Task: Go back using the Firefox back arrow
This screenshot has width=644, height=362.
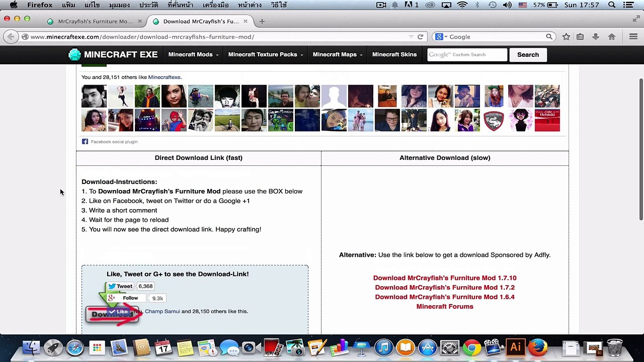Action: pyautogui.click(x=11, y=37)
